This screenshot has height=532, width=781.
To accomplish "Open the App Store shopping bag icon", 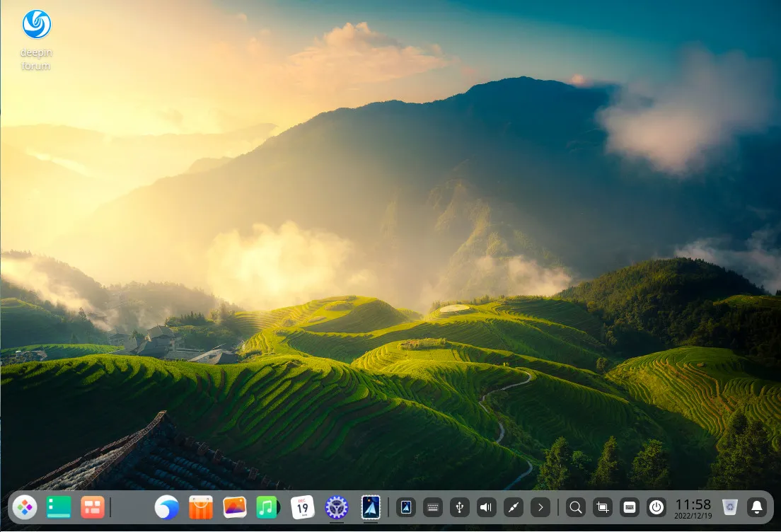I will (x=201, y=507).
